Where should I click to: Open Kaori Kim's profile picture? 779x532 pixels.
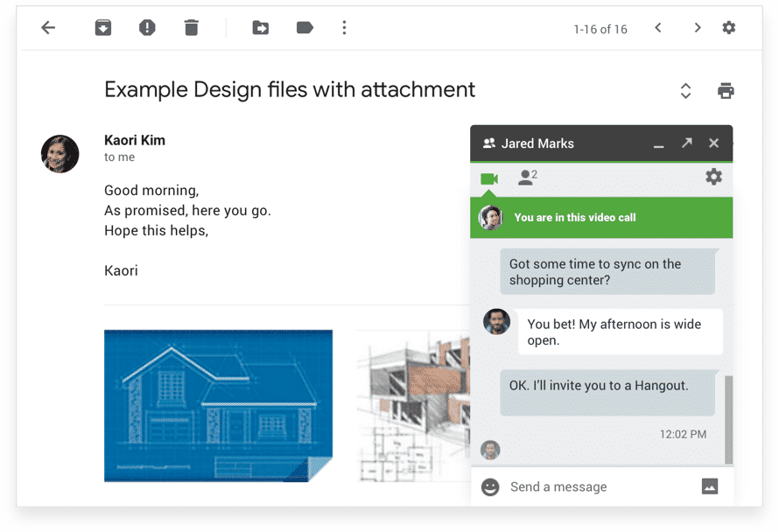[x=60, y=154]
